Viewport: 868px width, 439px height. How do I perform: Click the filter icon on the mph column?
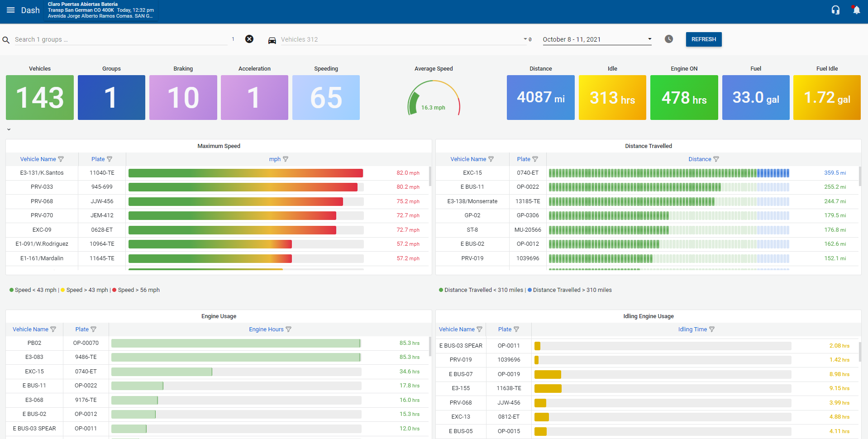286,159
